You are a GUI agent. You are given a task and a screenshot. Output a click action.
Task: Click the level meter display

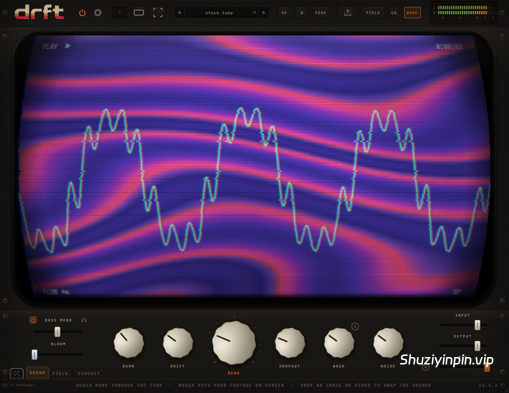tap(463, 13)
